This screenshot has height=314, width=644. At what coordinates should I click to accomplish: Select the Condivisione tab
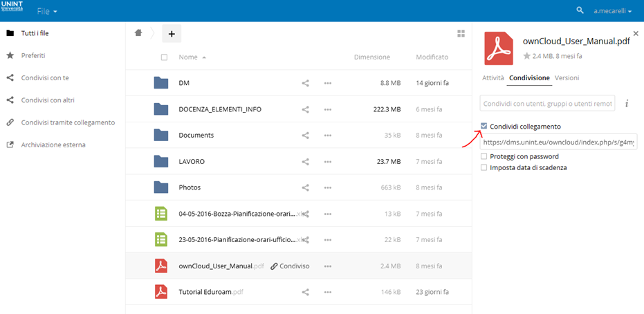click(x=529, y=77)
